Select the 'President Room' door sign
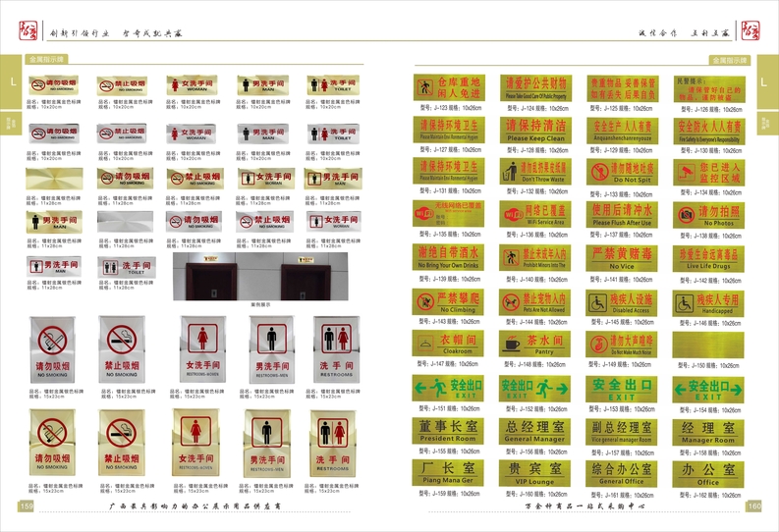This screenshot has width=779, height=532. [x=447, y=431]
